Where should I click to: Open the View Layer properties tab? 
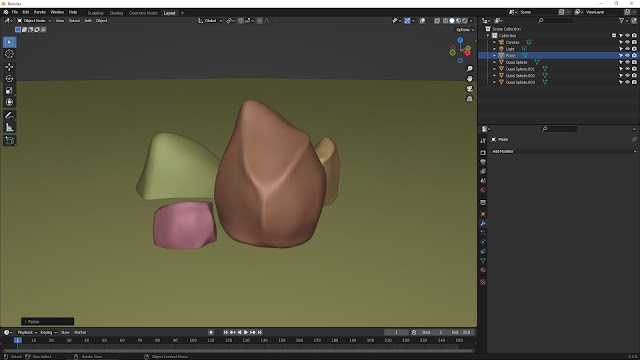pos(483,171)
